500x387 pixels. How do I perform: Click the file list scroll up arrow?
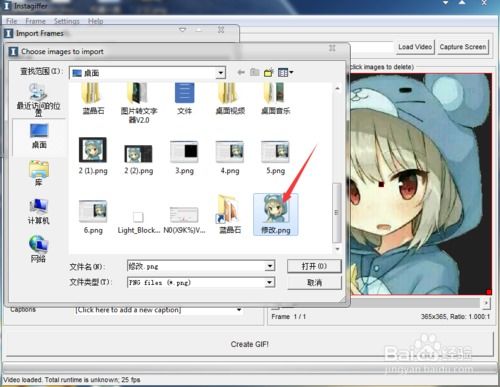tap(337, 88)
